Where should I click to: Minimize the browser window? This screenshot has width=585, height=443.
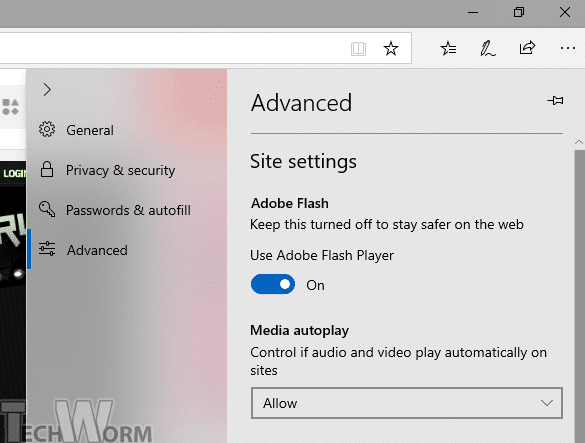[x=473, y=12]
